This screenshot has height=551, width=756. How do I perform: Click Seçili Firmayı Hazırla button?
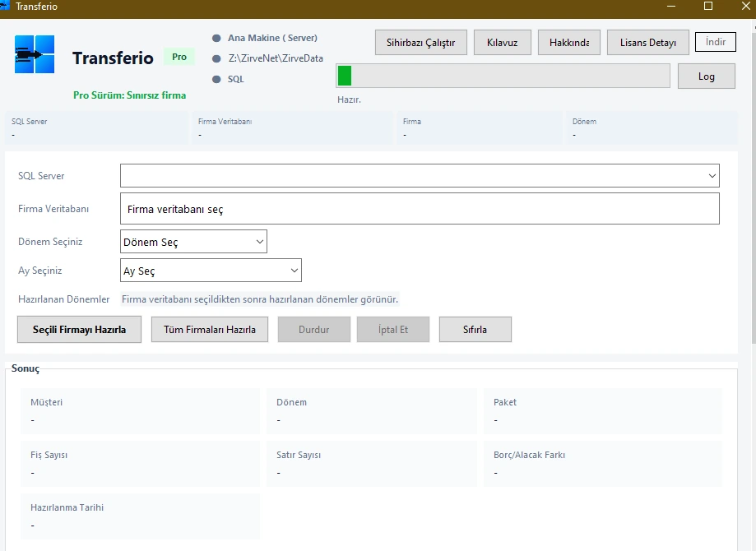pos(80,330)
